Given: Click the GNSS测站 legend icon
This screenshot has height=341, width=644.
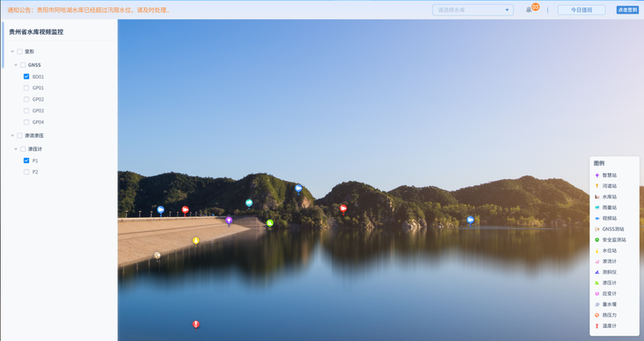Looking at the screenshot, I should [597, 229].
